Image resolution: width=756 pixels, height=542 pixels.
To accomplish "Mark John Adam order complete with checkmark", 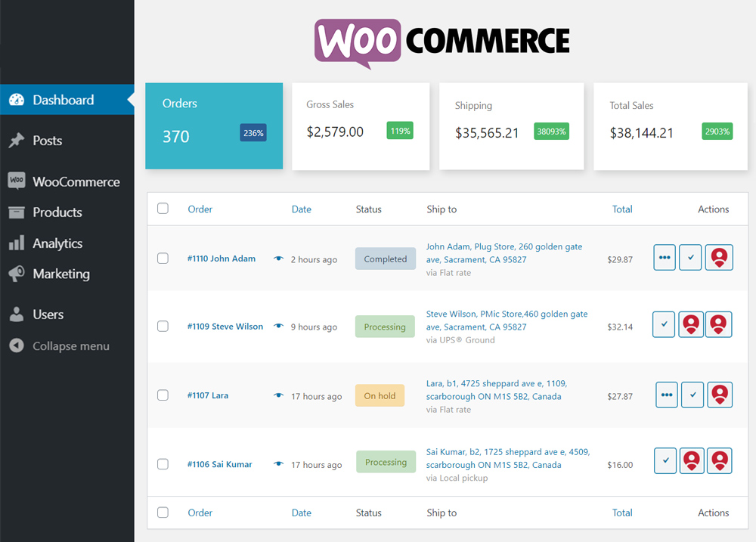I will click(x=690, y=258).
